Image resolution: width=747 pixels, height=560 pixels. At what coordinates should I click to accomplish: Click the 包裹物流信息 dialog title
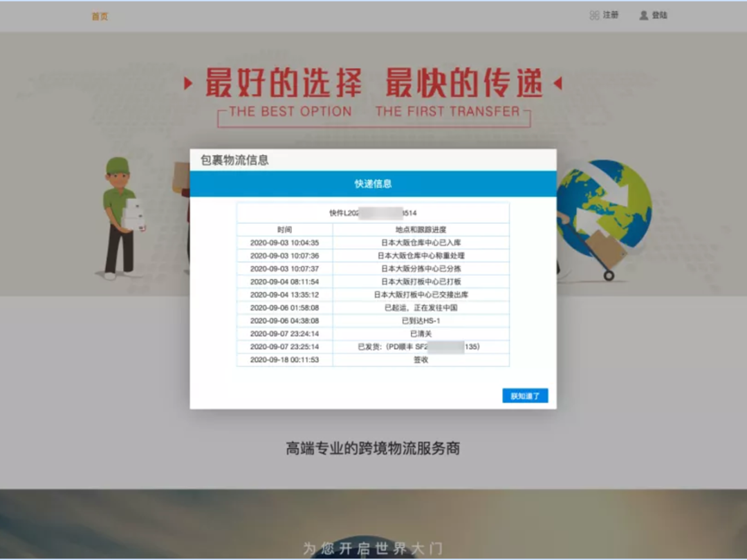(x=234, y=160)
